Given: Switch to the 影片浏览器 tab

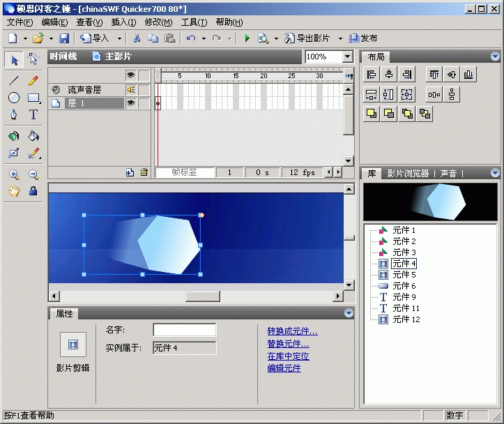Looking at the screenshot, I should tap(408, 173).
